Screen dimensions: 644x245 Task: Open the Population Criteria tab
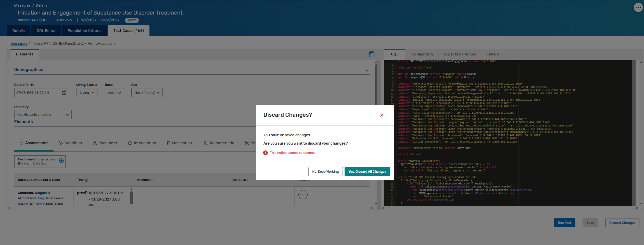84,31
